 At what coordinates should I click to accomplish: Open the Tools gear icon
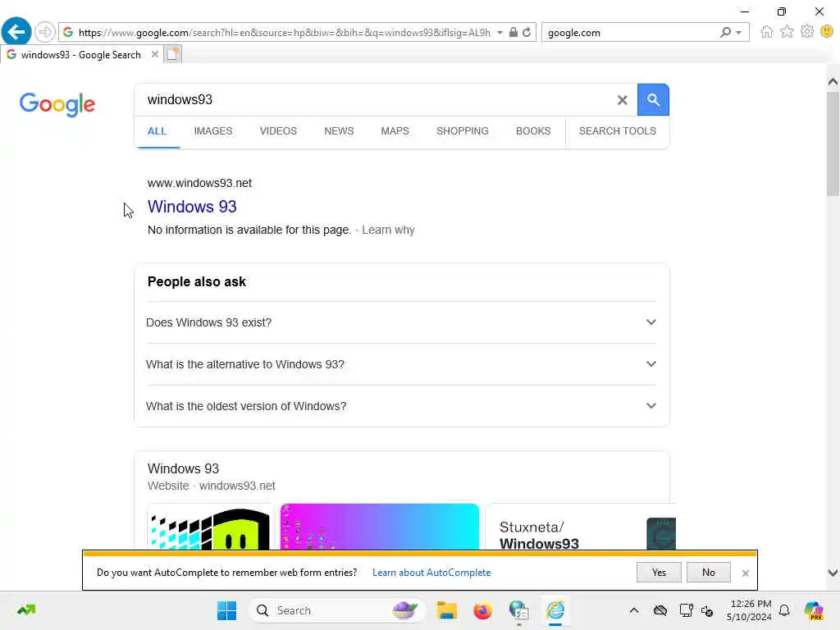pyautogui.click(x=807, y=32)
